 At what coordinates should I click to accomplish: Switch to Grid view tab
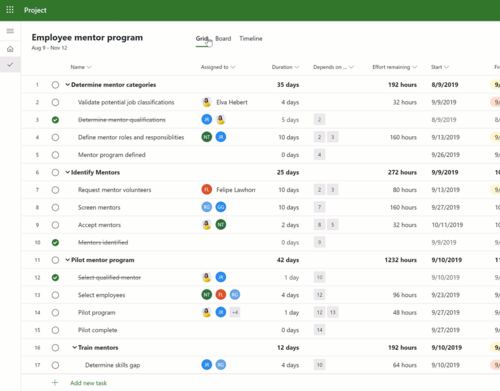click(202, 39)
